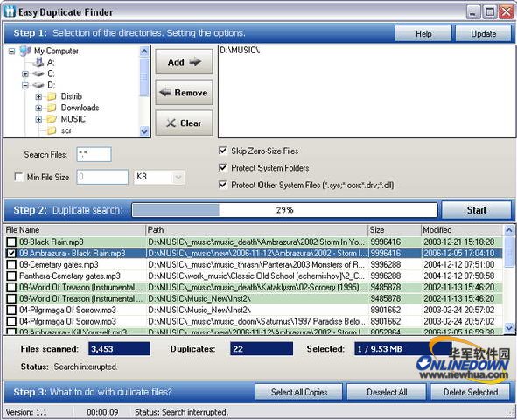Check the Music_New Pilgrimaga Of Sorrow checkbox
Screen dimensions: 517x420
click(11, 311)
